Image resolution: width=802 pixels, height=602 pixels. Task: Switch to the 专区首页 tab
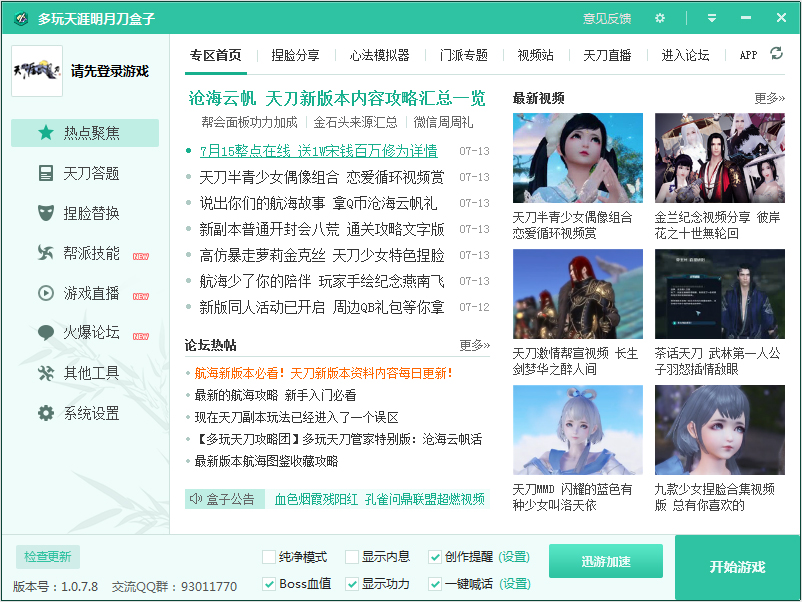click(x=215, y=55)
